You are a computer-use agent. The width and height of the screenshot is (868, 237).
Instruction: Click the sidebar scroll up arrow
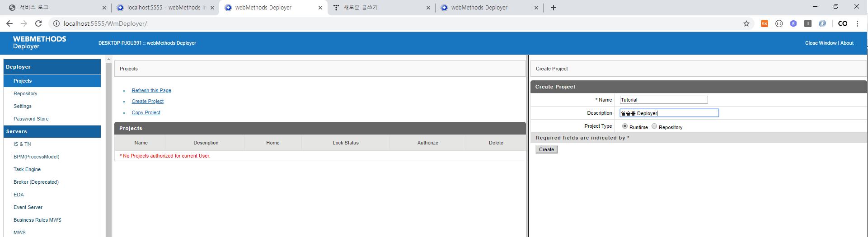point(108,59)
